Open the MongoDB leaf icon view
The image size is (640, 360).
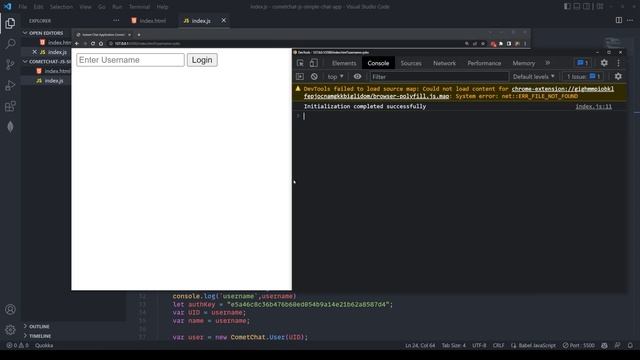11,127
